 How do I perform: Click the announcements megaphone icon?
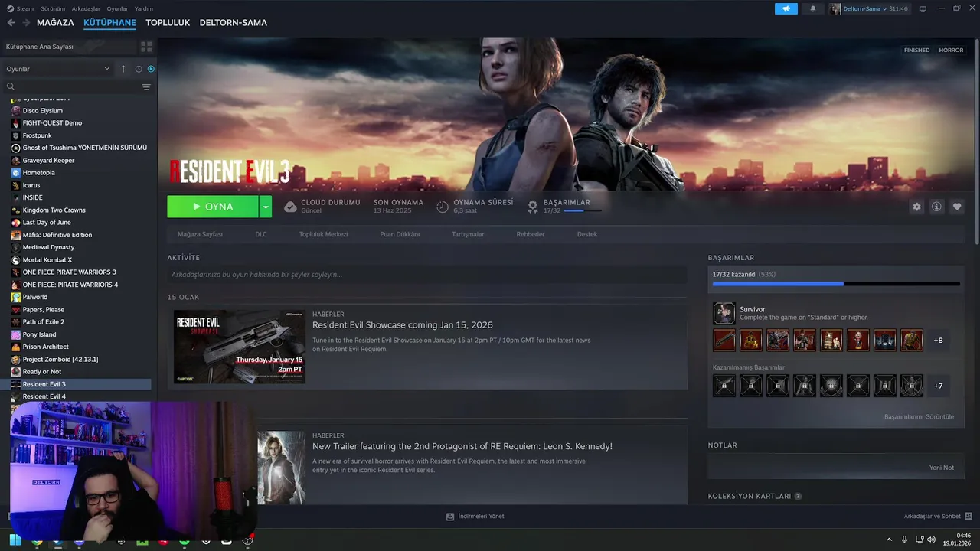coord(786,8)
